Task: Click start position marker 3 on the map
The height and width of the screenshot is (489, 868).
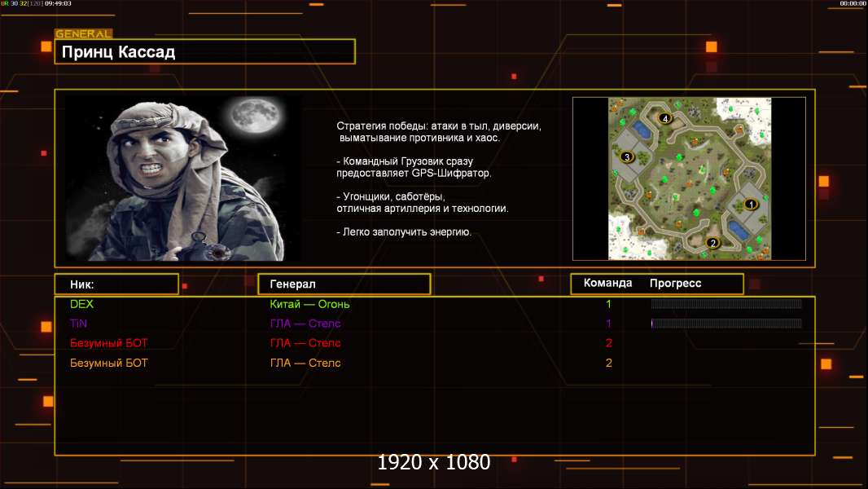Action: click(x=627, y=156)
